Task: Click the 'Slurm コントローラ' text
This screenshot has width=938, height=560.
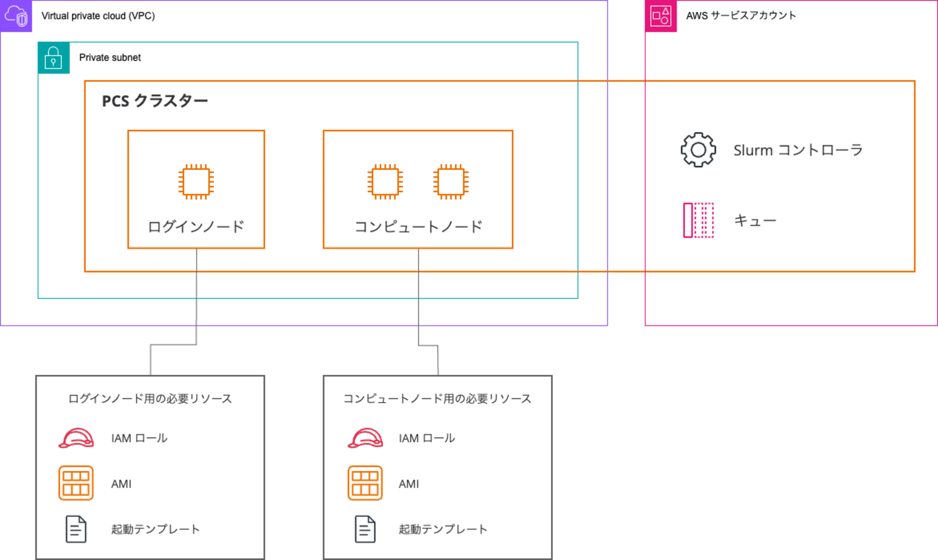Action: tap(798, 150)
